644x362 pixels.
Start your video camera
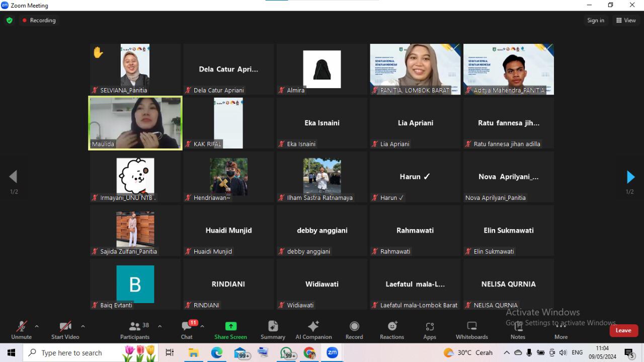[65, 330]
